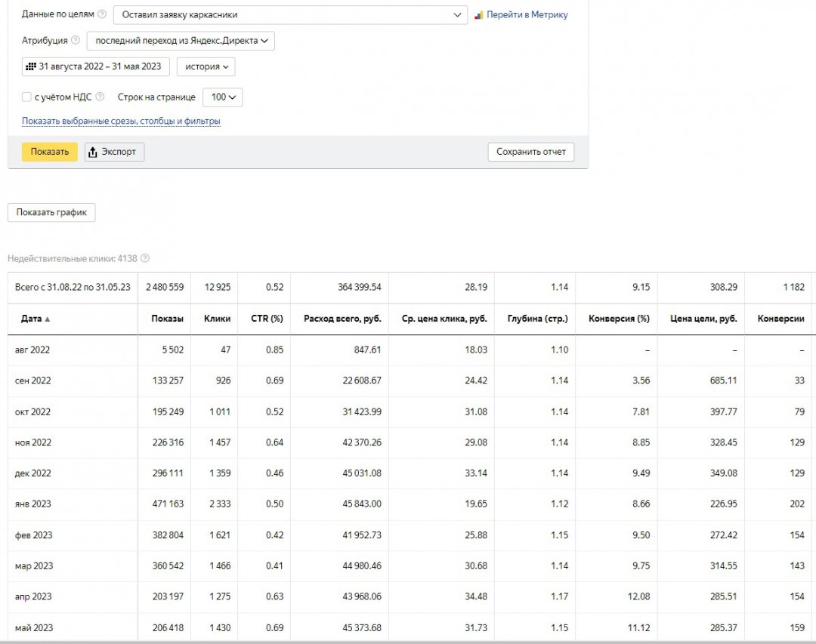The width and height of the screenshot is (816, 644).
Task: Click the help icon beside Данные по целям
Action: point(102,14)
